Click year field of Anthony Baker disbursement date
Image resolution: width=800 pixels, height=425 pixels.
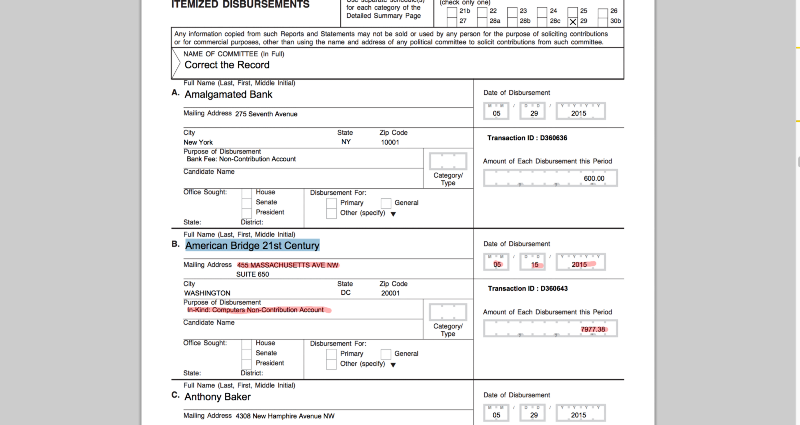click(581, 413)
